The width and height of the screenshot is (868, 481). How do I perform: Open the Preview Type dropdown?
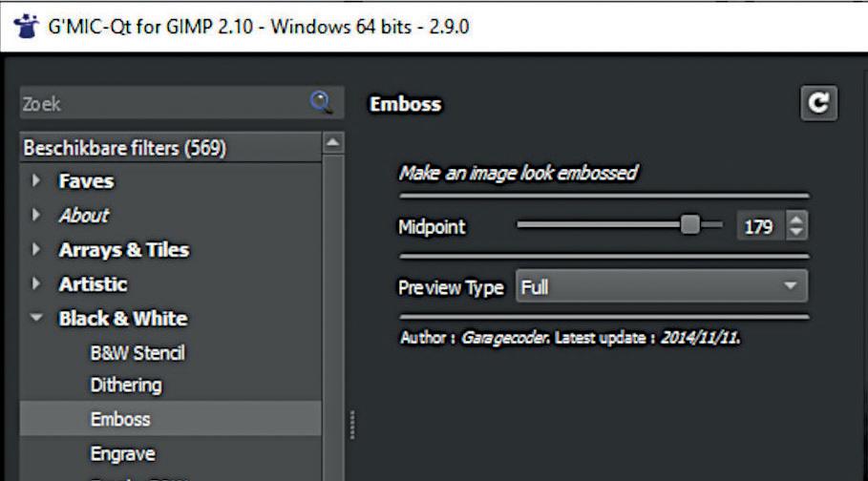point(662,286)
